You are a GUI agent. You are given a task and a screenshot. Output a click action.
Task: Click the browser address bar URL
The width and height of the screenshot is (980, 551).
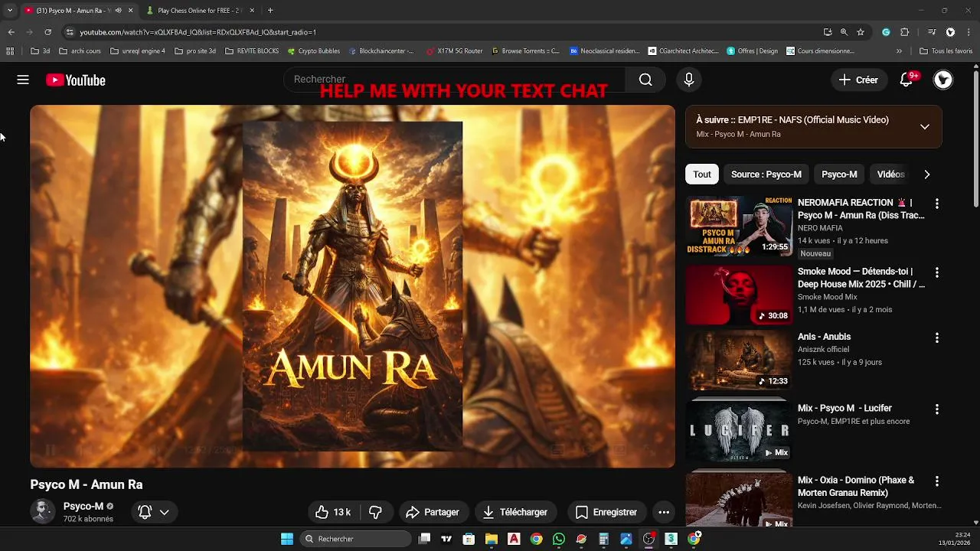pos(198,32)
